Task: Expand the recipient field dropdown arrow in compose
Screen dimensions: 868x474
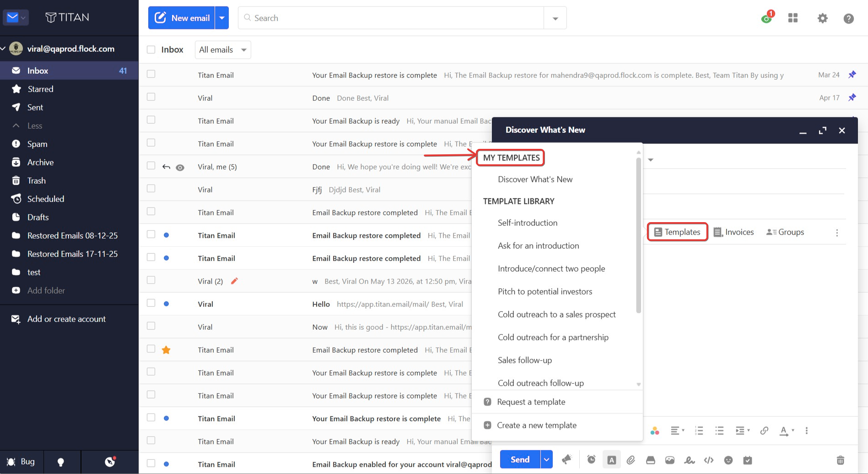Action: pos(651,160)
